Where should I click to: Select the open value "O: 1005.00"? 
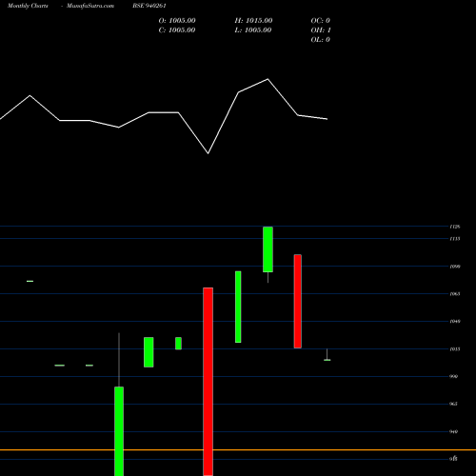(x=177, y=21)
